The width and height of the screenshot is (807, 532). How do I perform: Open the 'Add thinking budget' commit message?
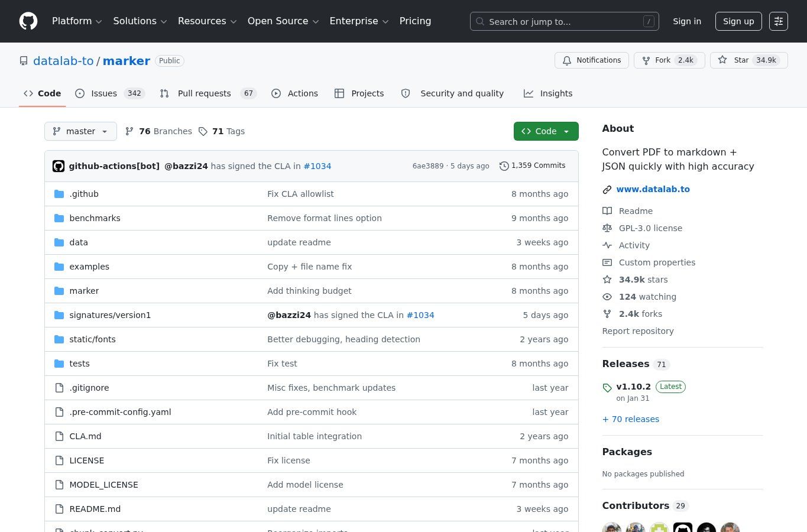(x=309, y=291)
